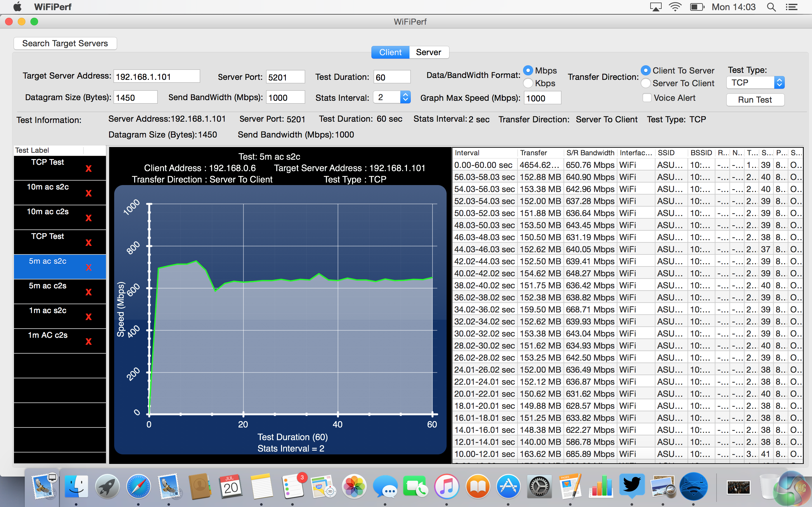This screenshot has height=507, width=812.
Task: Delete the 10m ac s2c test with red X
Action: [88, 193]
